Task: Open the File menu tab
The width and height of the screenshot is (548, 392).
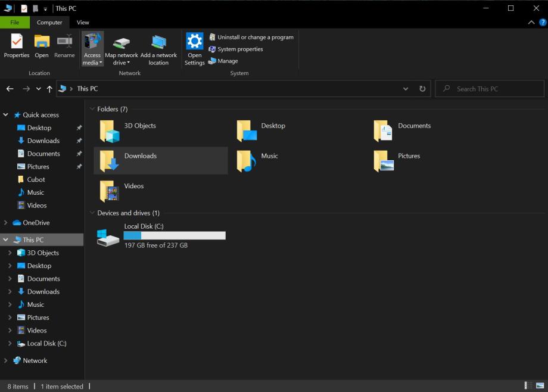Action: [14, 23]
